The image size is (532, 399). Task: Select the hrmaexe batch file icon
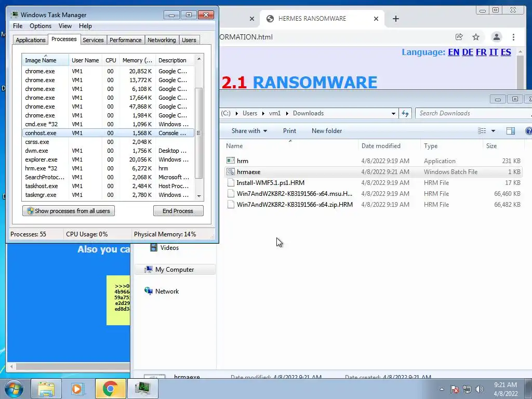(231, 171)
